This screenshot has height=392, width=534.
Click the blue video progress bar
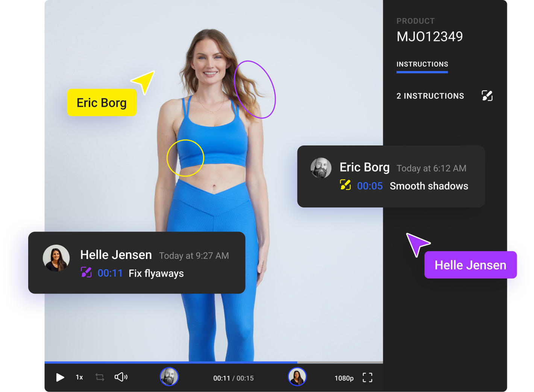[170, 362]
